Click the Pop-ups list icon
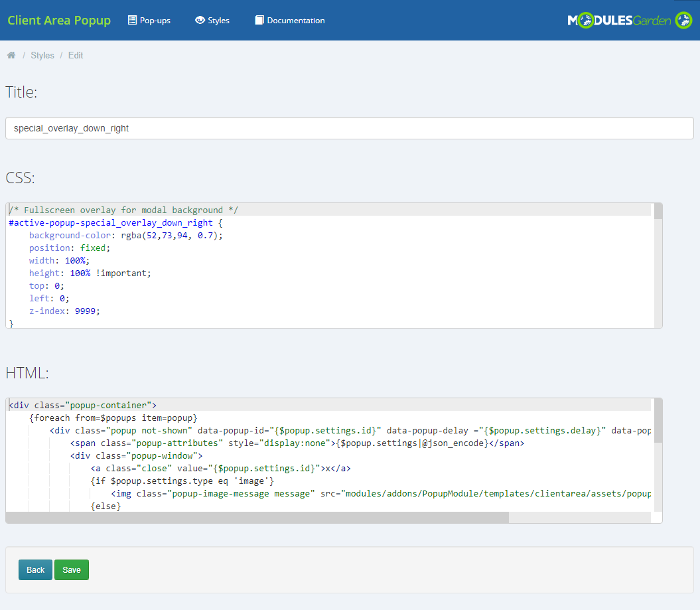 (132, 20)
